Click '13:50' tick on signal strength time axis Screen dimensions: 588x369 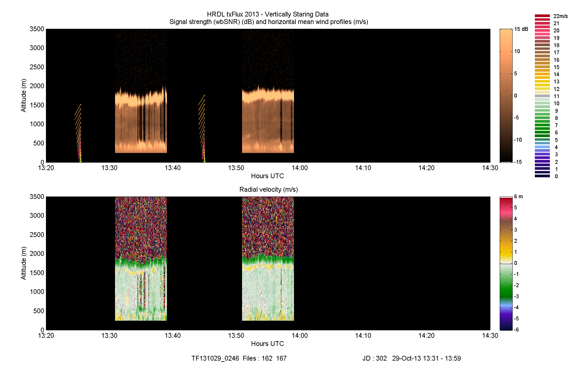click(236, 168)
